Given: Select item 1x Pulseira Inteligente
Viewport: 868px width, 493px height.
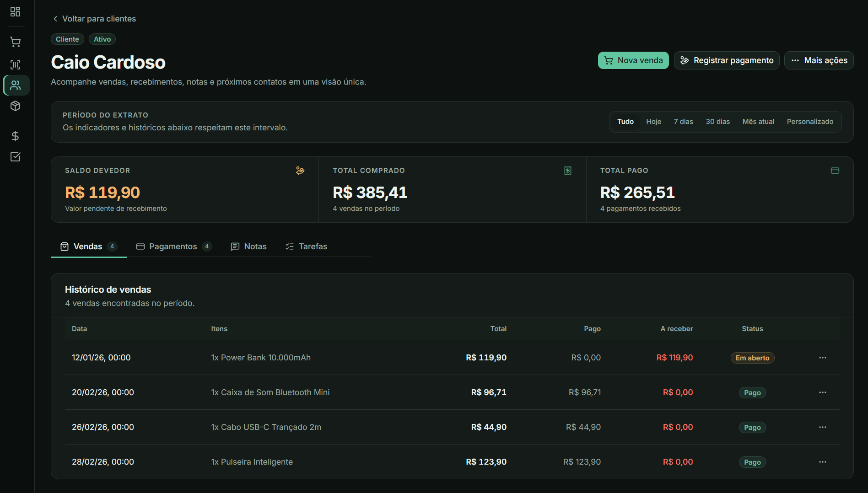Looking at the screenshot, I should click(252, 462).
